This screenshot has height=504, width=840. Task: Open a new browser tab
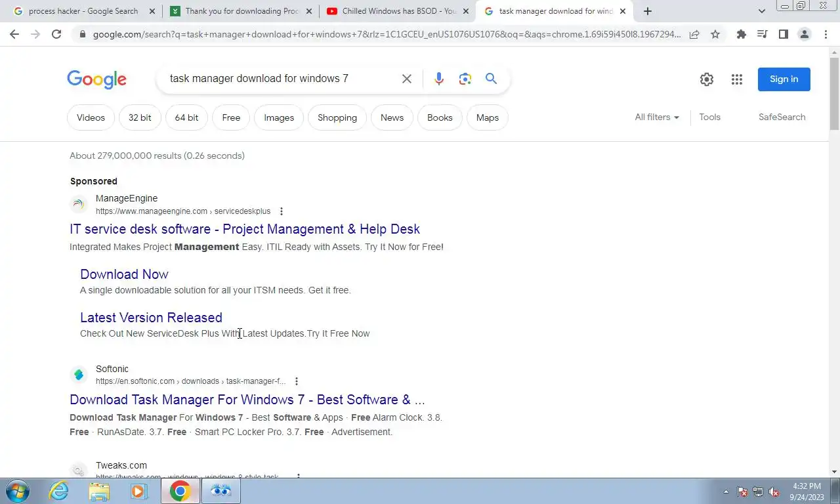648,11
